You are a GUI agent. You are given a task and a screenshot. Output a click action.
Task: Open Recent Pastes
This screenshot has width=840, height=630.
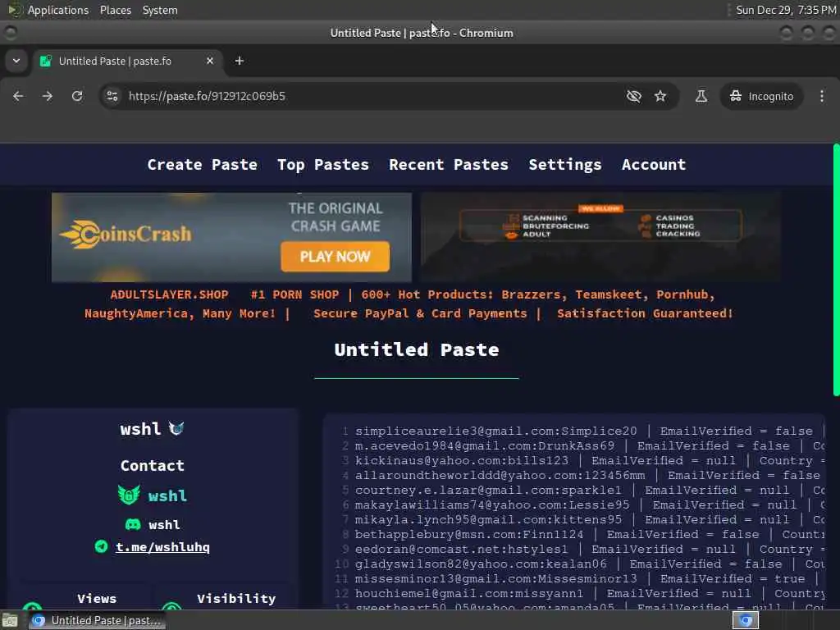click(449, 164)
